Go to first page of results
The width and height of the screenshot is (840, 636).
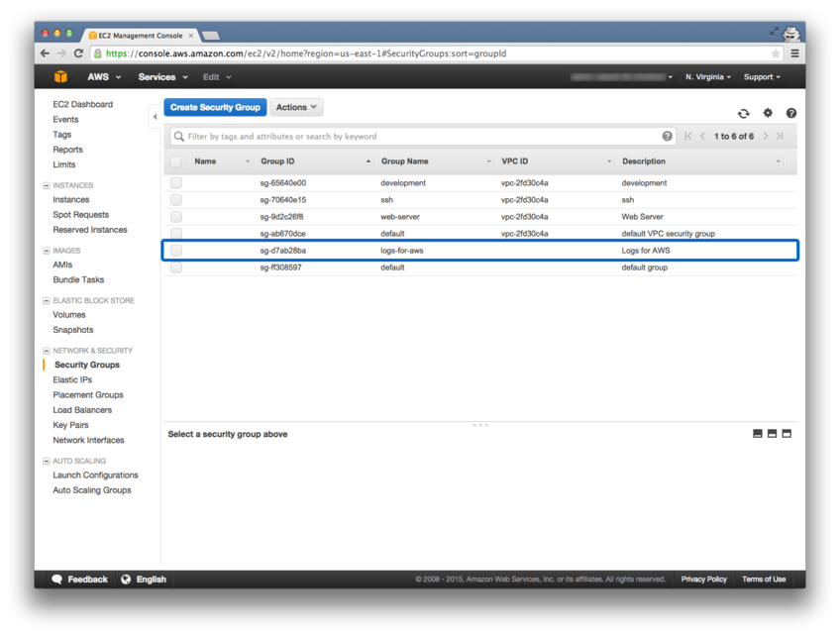click(x=688, y=136)
